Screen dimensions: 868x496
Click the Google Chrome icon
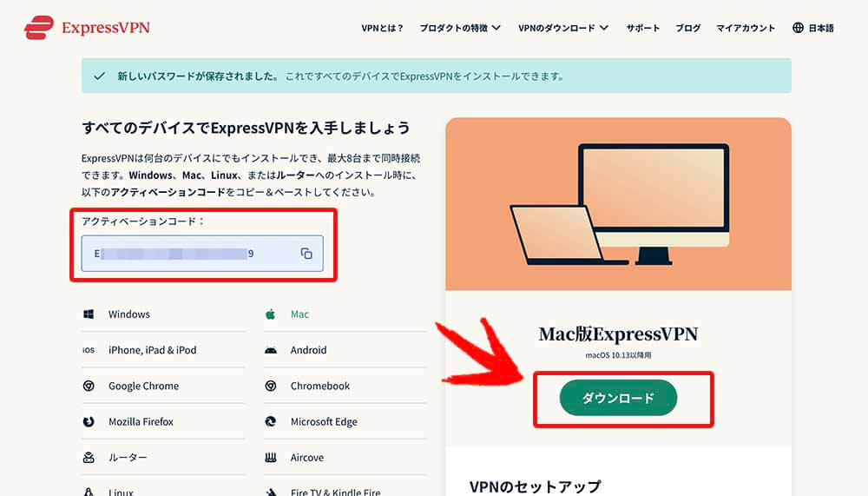89,386
